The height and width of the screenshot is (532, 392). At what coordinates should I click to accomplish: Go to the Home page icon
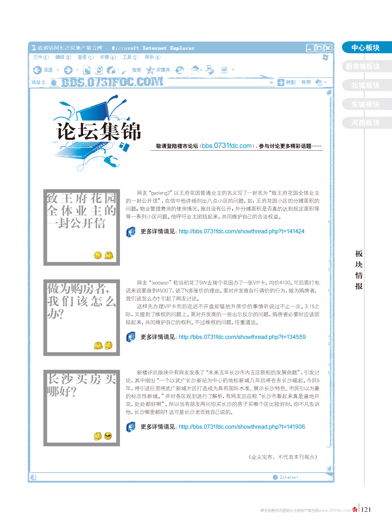point(111,70)
